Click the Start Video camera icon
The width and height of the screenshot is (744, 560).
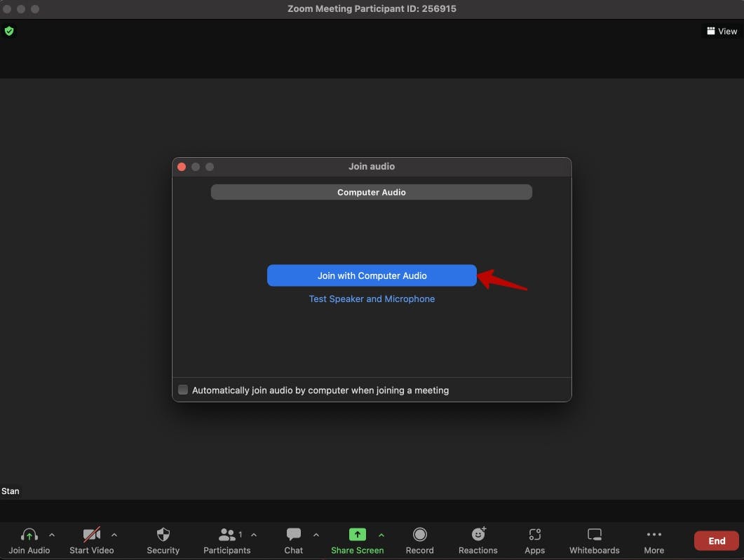(92, 535)
